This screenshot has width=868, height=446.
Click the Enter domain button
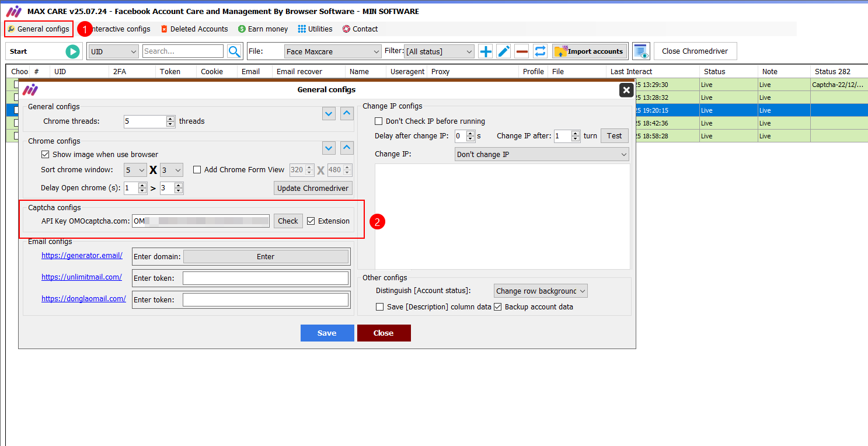point(266,257)
